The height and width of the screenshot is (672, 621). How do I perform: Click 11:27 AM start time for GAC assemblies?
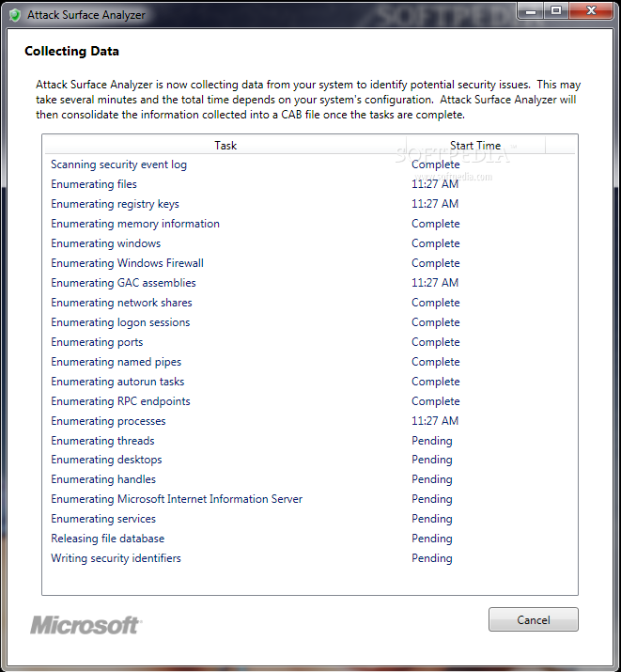coord(435,283)
